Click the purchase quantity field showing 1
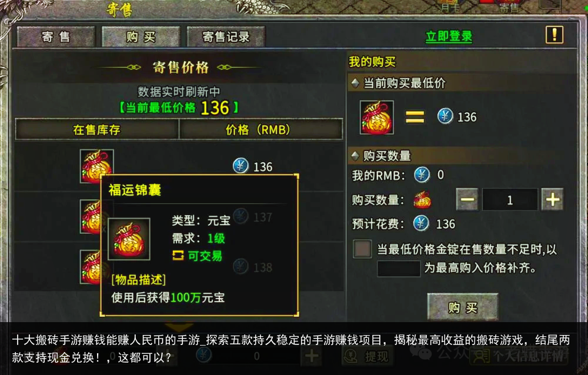This screenshot has height=375, width=588. tap(510, 199)
